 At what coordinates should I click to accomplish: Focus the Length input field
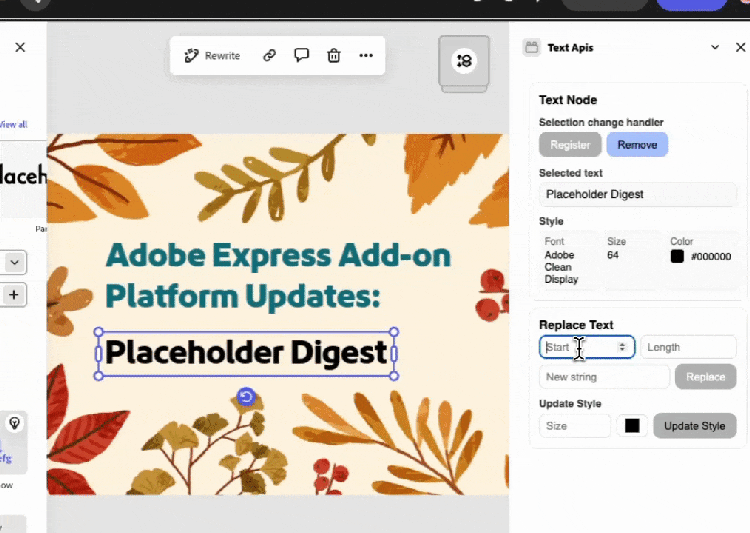(688, 347)
